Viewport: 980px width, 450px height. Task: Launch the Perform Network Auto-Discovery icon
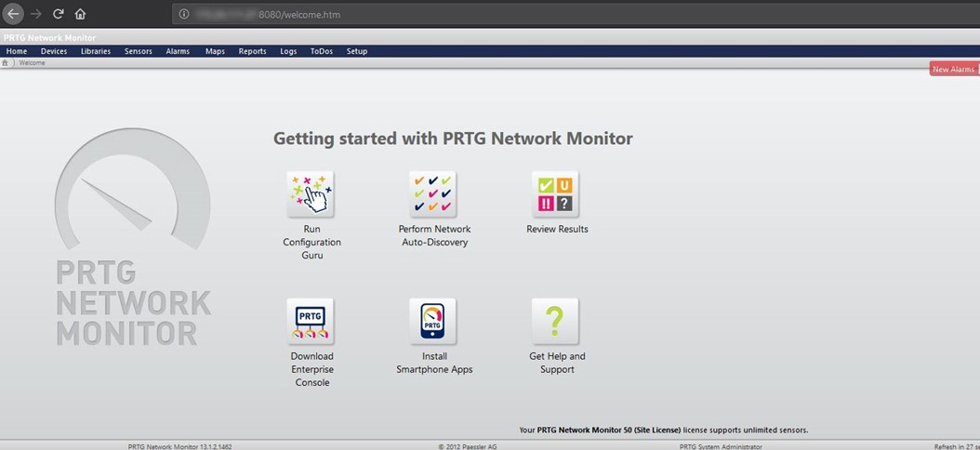(x=432, y=194)
